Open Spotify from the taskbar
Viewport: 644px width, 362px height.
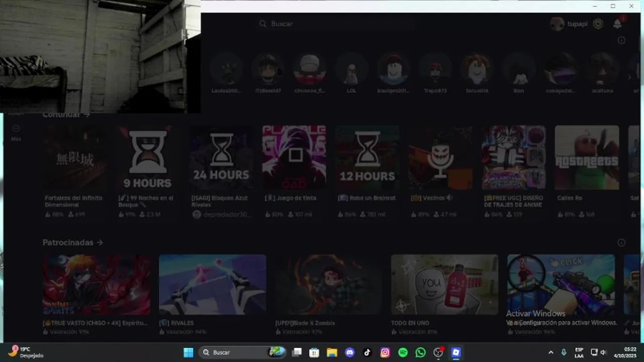point(403,352)
